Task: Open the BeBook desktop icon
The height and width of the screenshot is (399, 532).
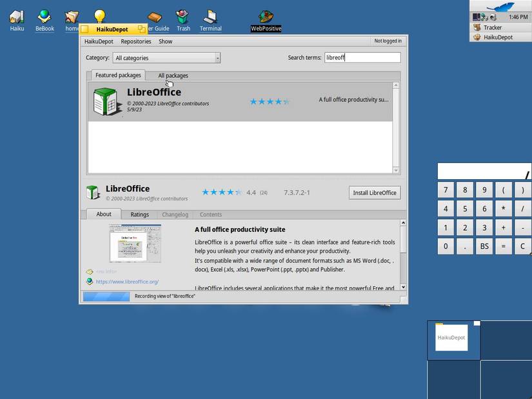Action: (x=44, y=16)
